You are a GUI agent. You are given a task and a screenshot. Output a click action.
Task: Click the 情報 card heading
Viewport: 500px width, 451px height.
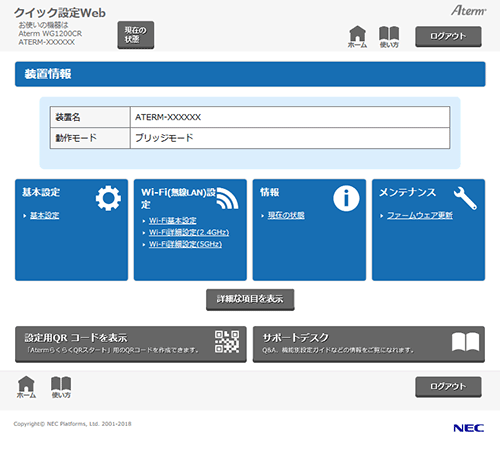(x=270, y=192)
